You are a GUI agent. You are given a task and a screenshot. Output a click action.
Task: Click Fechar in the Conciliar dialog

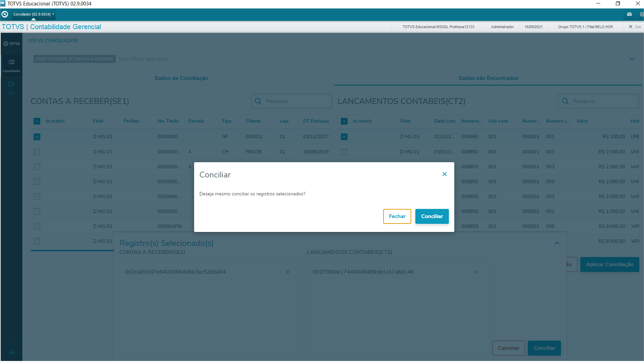point(397,216)
